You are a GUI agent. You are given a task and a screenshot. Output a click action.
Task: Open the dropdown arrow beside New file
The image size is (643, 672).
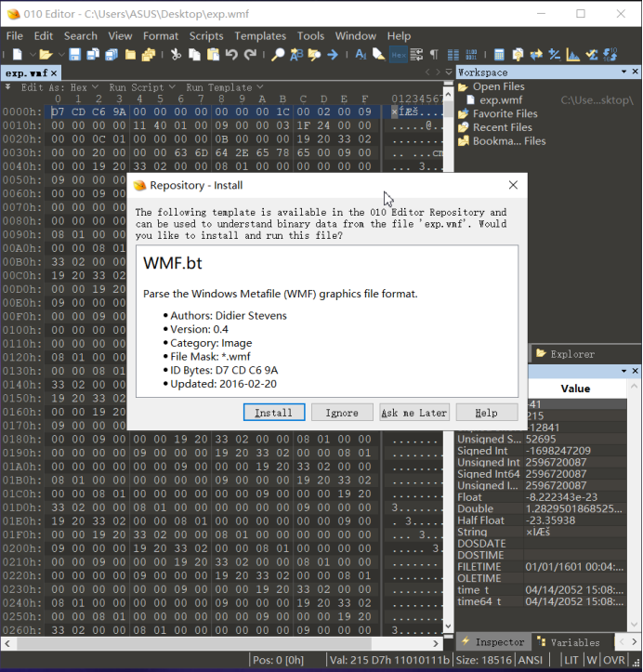click(x=33, y=55)
